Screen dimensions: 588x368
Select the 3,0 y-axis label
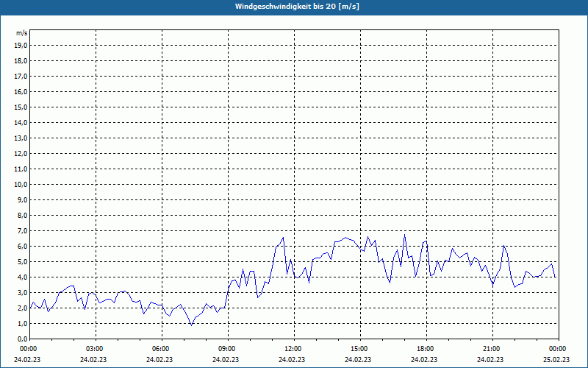(22, 292)
